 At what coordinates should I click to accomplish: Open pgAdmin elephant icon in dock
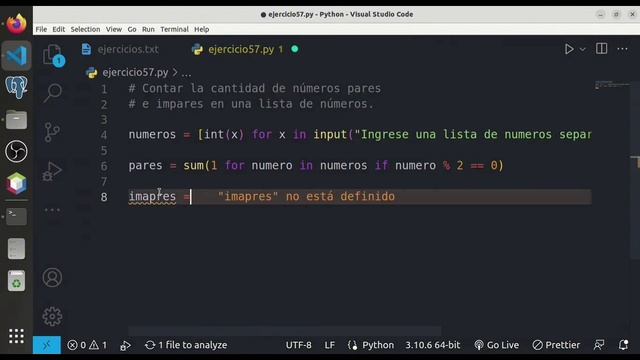[16, 87]
